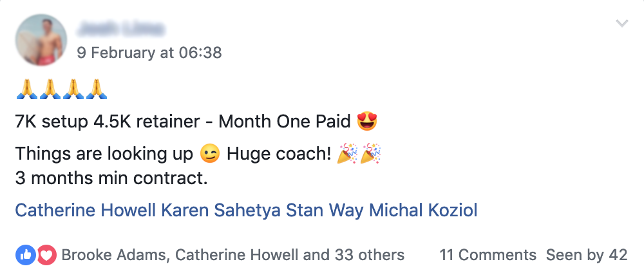Screen dimensions: 644x273
Task: Click the '3 months min contract.' text
Action: 111,178
